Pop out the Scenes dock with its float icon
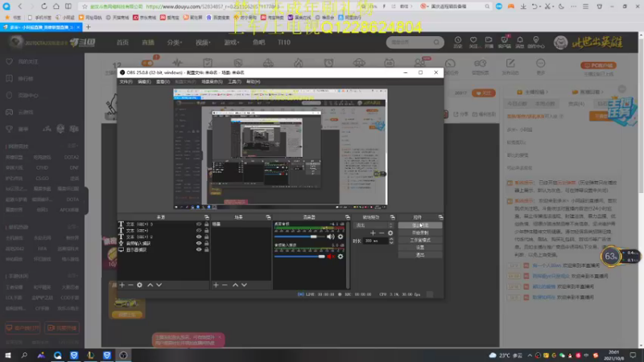 coord(268,217)
